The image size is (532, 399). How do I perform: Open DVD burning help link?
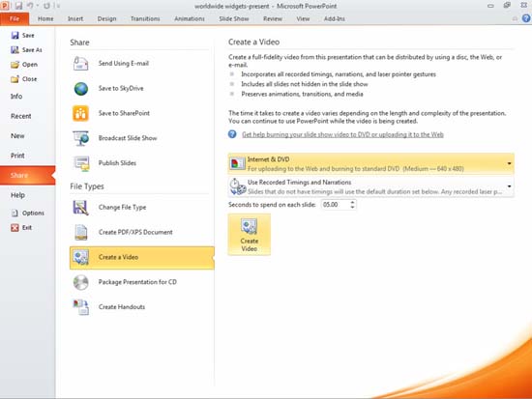(x=342, y=134)
